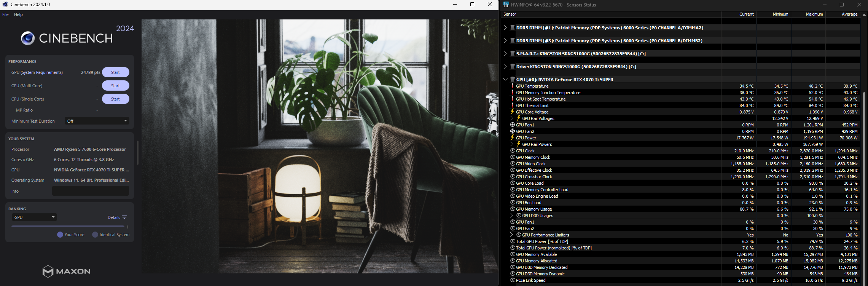Click the Sensor column header in HWiNFO

(611, 14)
